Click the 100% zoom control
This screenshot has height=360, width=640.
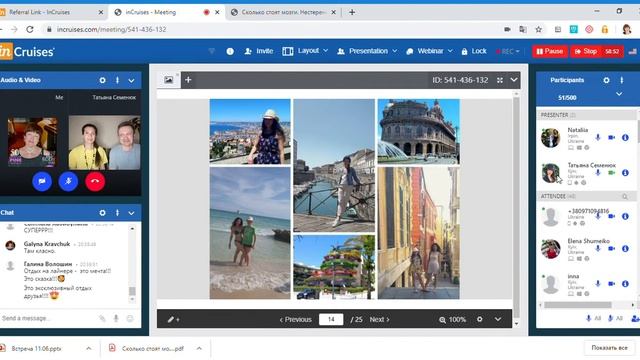(x=452, y=320)
